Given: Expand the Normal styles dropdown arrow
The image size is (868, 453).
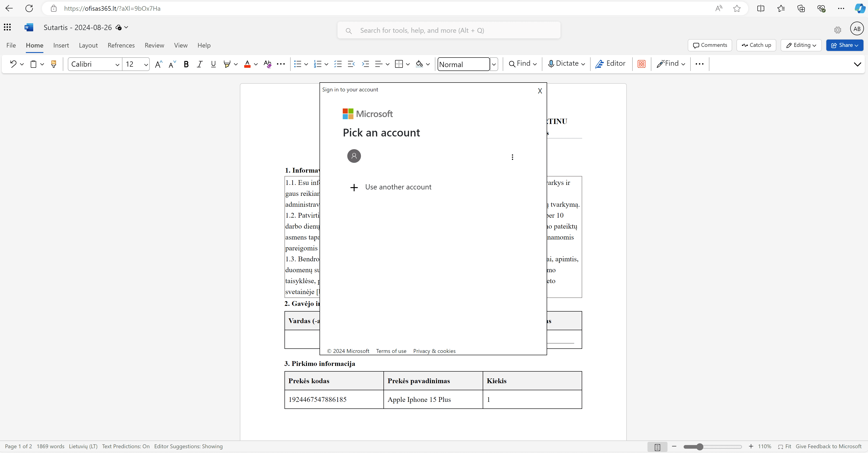Looking at the screenshot, I should [x=494, y=64].
